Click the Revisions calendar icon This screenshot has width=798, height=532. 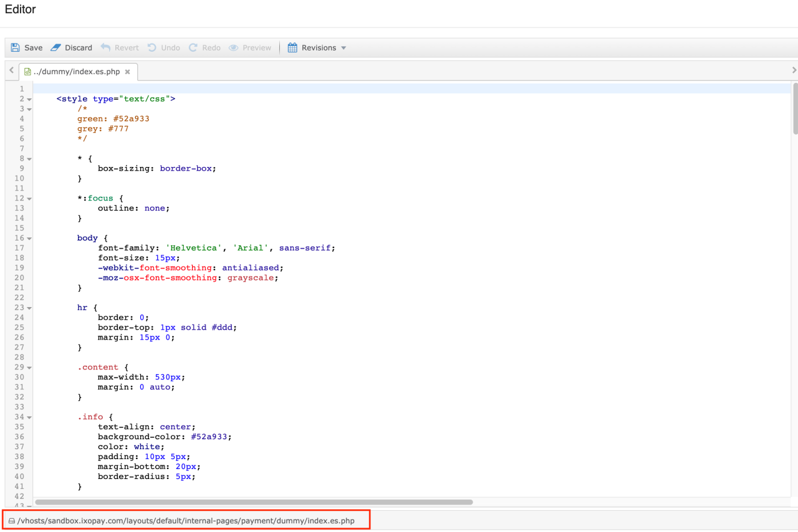292,48
